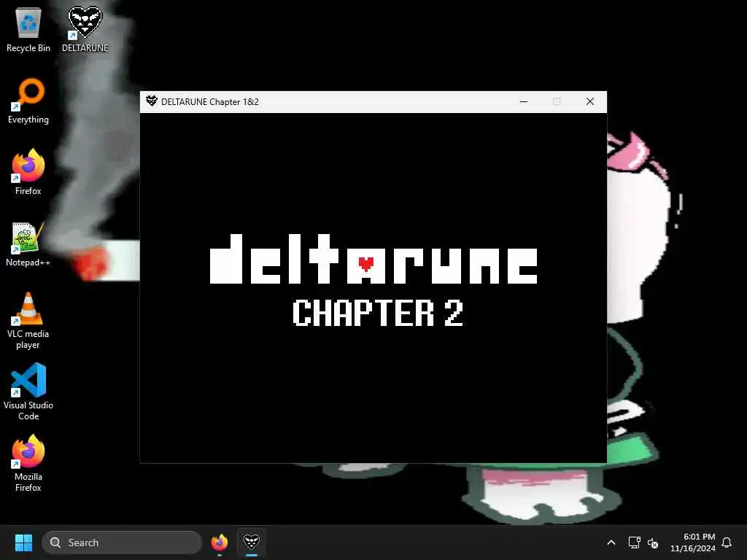Show hidden system tray icons
This screenshot has height=560, width=747.
(611, 542)
